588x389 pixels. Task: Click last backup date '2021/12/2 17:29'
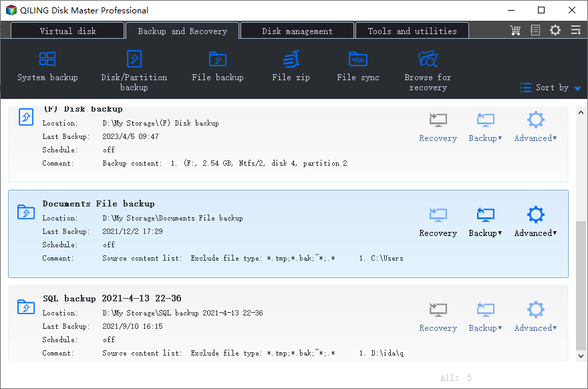coord(132,231)
